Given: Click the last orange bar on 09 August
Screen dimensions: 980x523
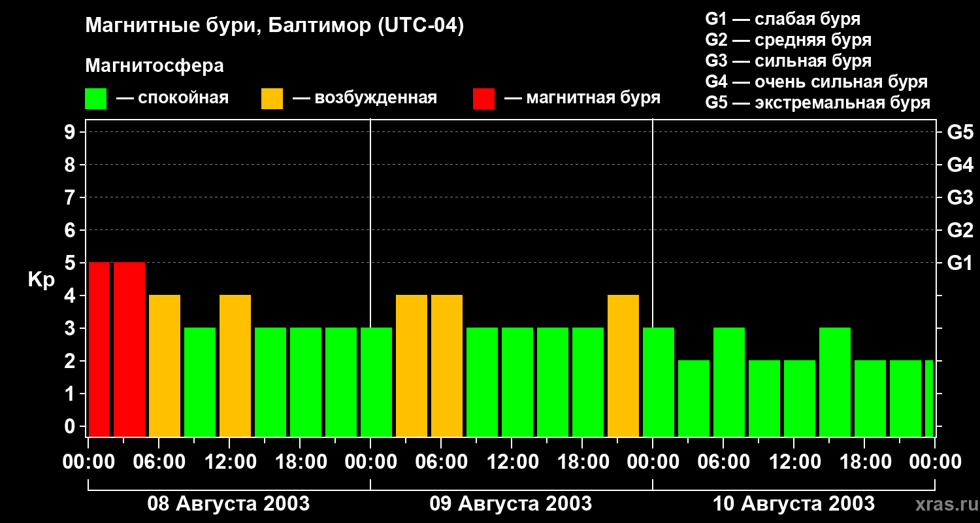Looking at the screenshot, I should (623, 365).
